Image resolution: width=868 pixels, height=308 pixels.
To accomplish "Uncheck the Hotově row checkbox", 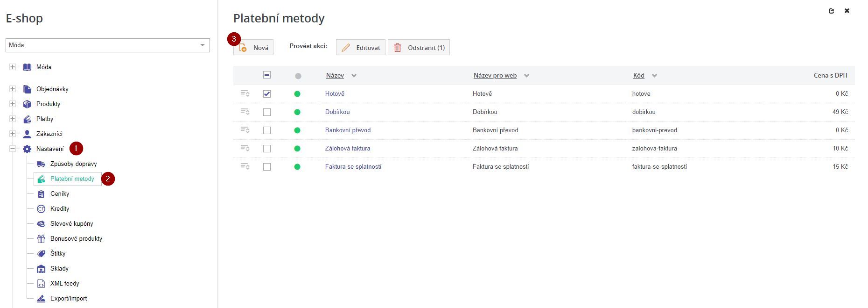I will coord(267,94).
